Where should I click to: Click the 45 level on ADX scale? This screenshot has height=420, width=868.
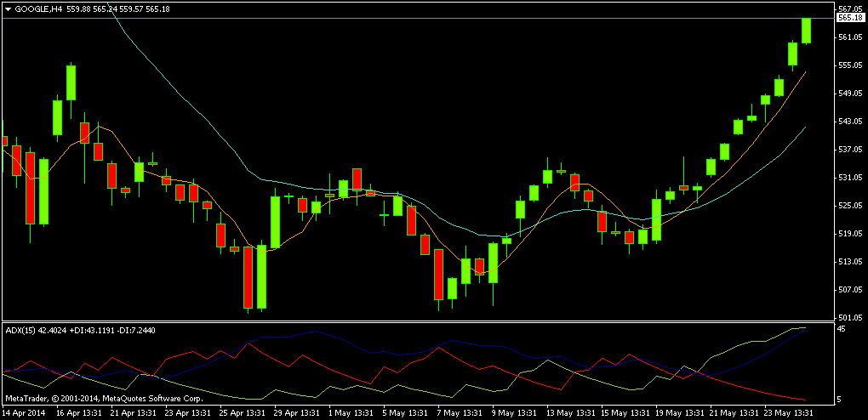pos(842,329)
